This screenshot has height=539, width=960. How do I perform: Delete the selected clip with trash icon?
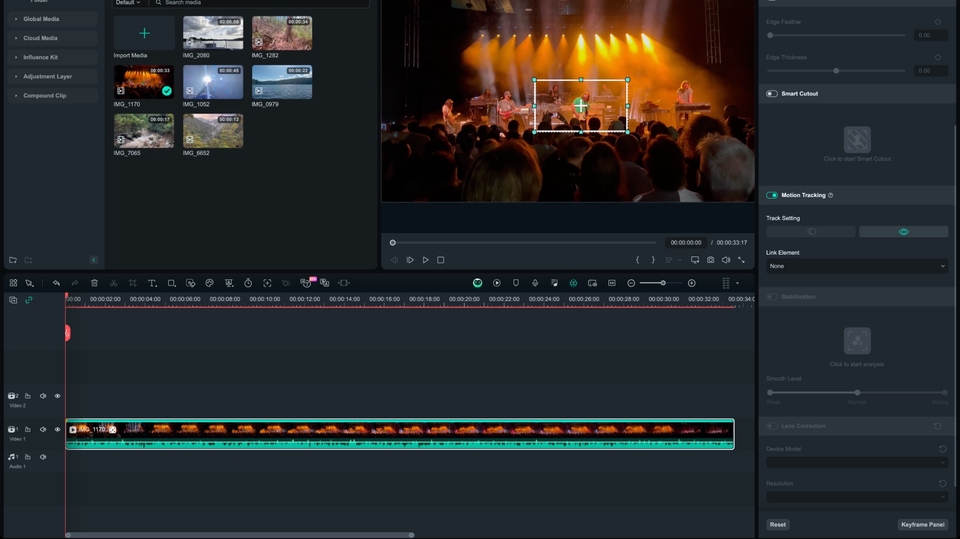pos(94,283)
